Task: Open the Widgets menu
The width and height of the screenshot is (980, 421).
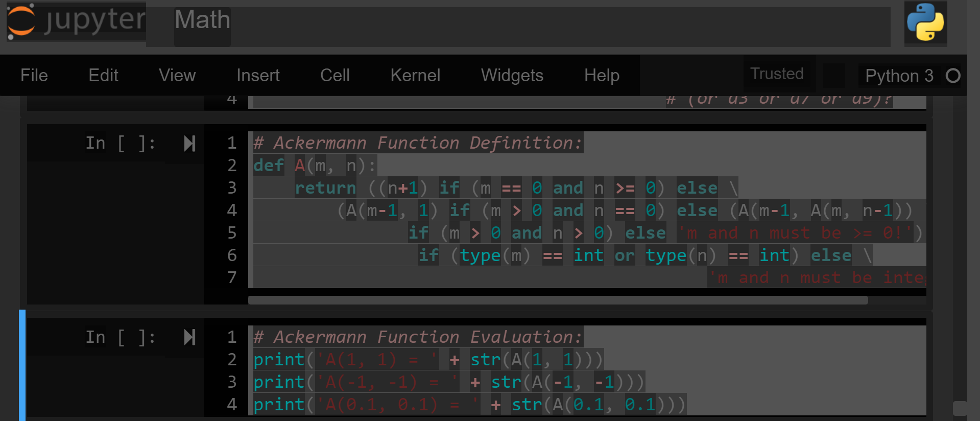Action: point(512,76)
